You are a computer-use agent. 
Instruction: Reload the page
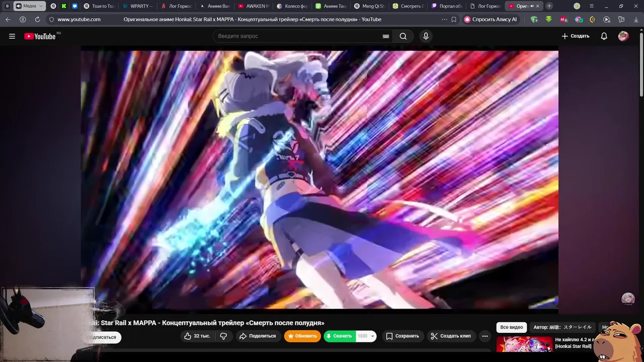tap(37, 20)
